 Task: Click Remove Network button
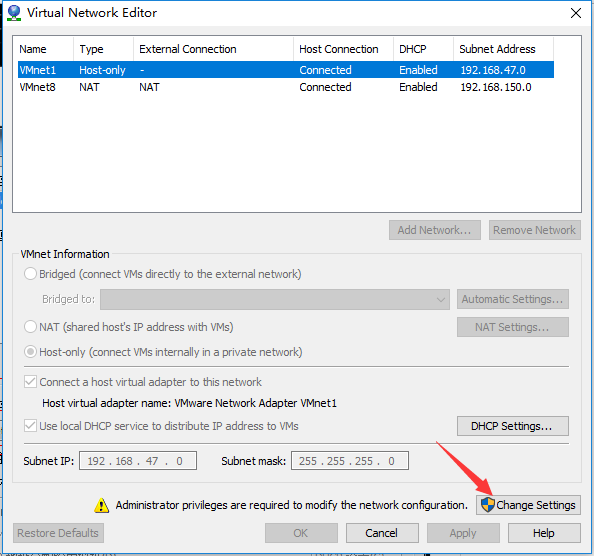[535, 230]
